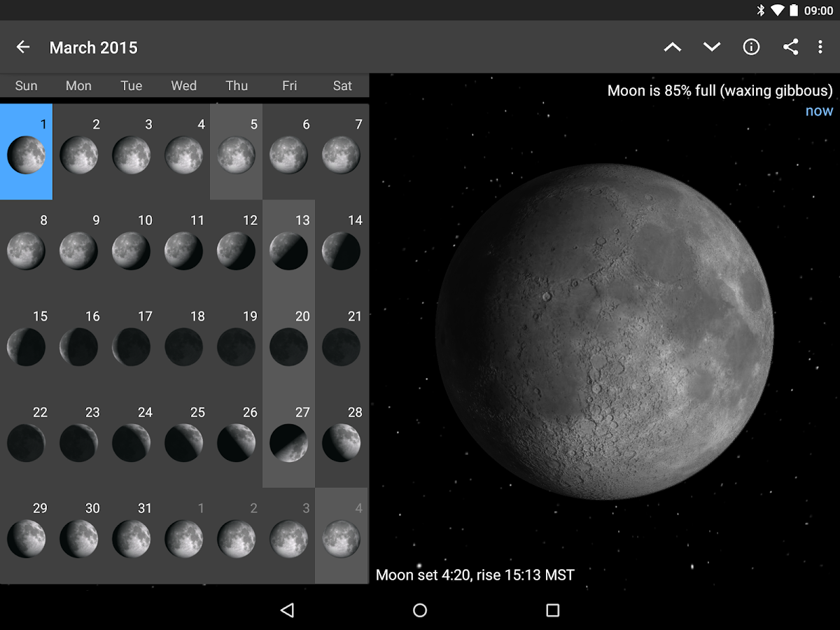Select March 27 moon phase cell
The image size is (840, 630).
coord(288,440)
